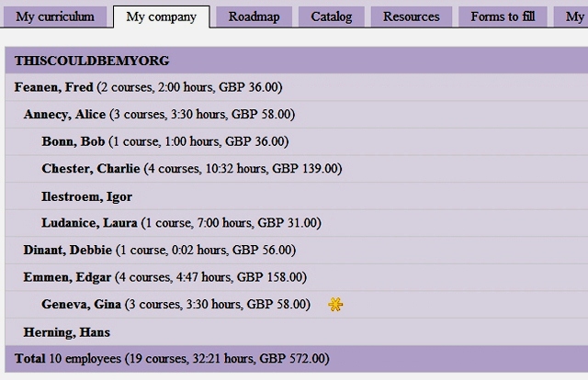The height and width of the screenshot is (380, 588).
Task: Click the partially visible My tab at right
Action: point(574,17)
